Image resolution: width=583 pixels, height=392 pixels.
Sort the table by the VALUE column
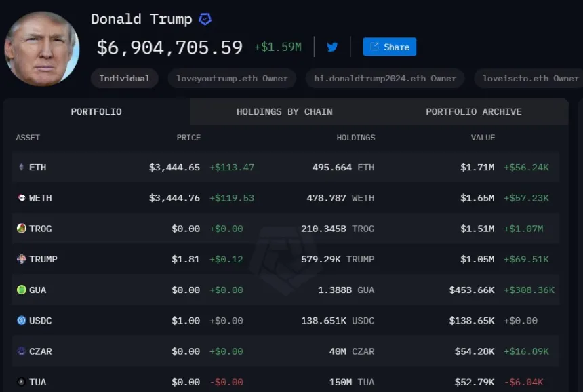pos(483,138)
